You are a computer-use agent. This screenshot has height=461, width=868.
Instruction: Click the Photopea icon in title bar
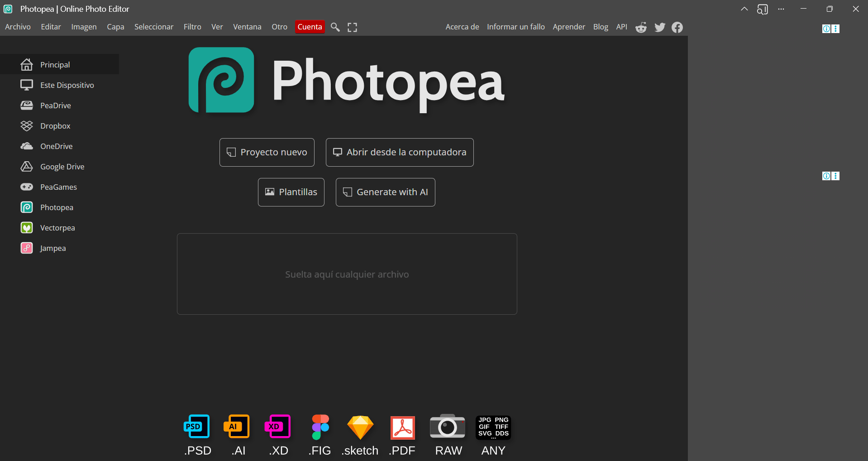8,9
